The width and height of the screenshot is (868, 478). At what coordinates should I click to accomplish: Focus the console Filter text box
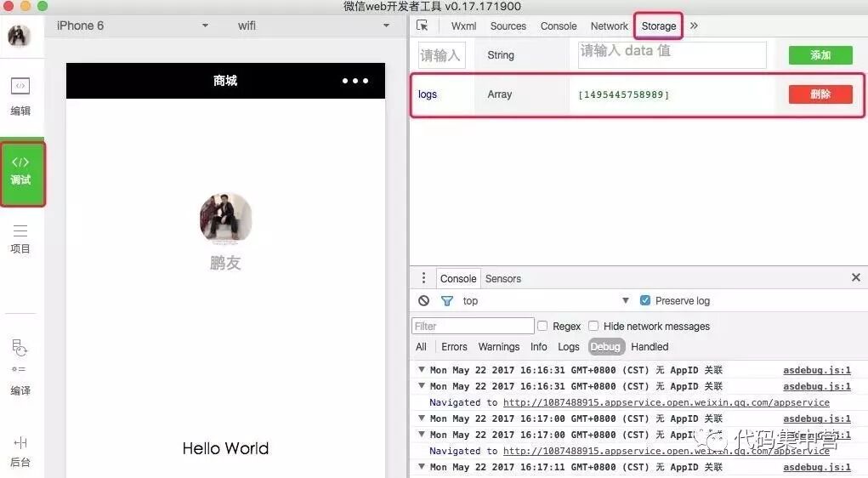(473, 326)
